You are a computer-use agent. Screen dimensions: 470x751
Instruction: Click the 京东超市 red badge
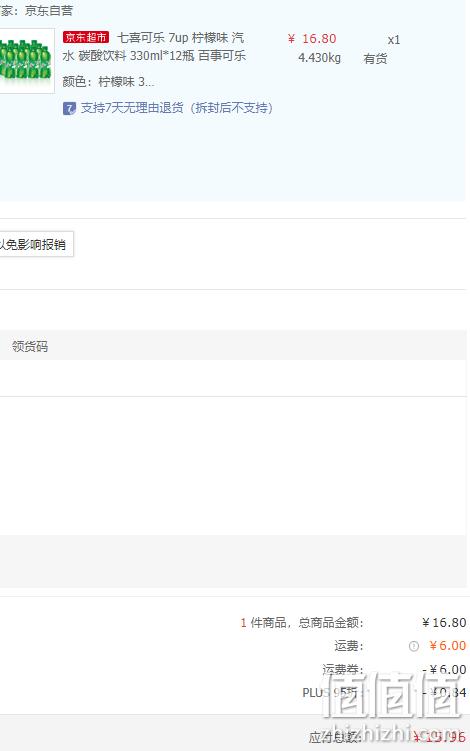pos(86,37)
